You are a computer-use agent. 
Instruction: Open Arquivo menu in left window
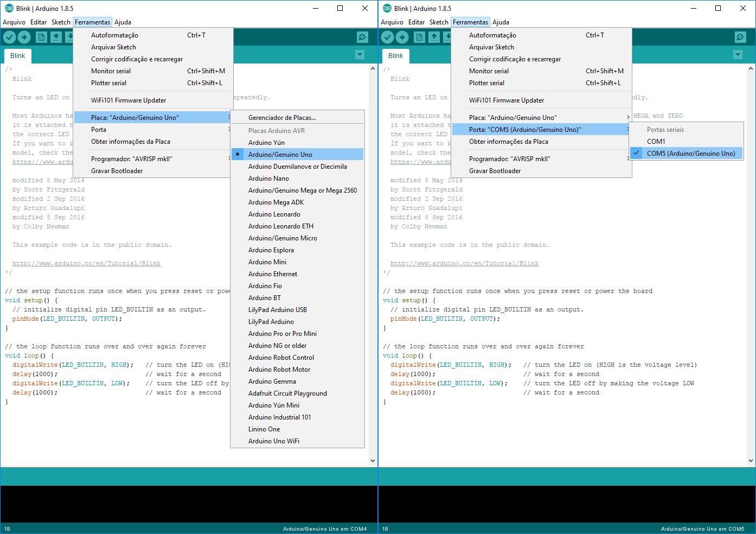click(14, 22)
